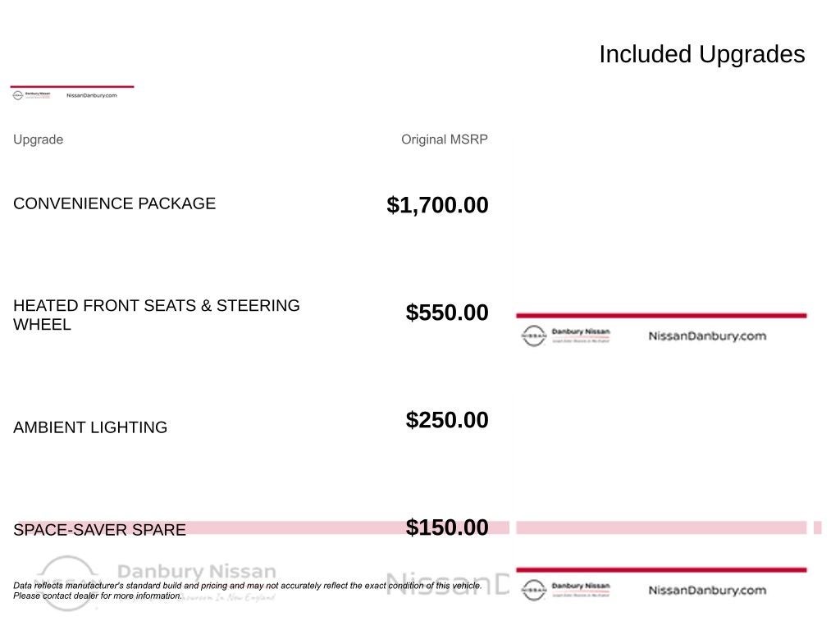Click the $150.00 price

pyautogui.click(x=447, y=527)
